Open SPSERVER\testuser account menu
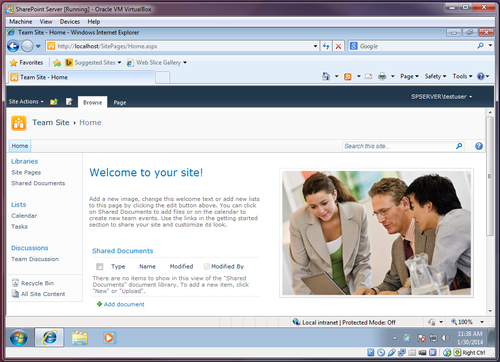Screen dimensions: 500x362 click(x=441, y=97)
